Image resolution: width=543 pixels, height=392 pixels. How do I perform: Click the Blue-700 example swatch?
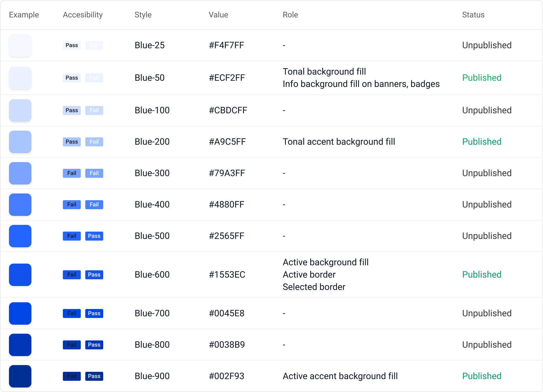click(x=20, y=313)
